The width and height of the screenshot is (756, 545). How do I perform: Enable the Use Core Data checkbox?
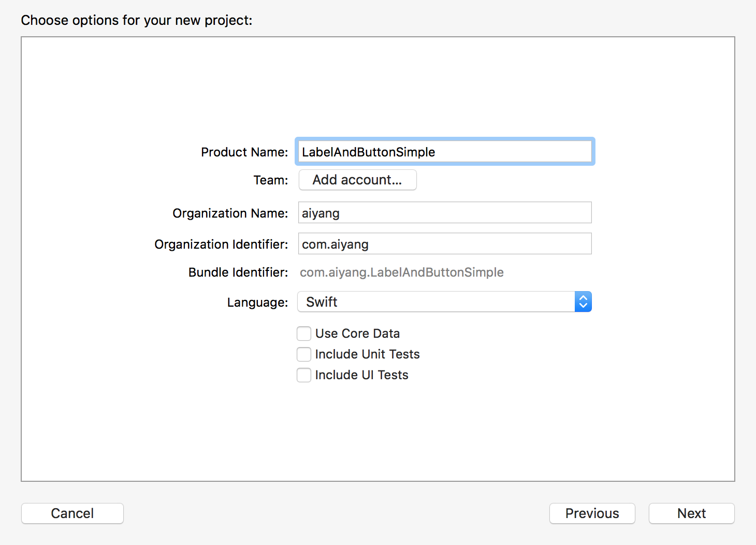[x=304, y=334]
